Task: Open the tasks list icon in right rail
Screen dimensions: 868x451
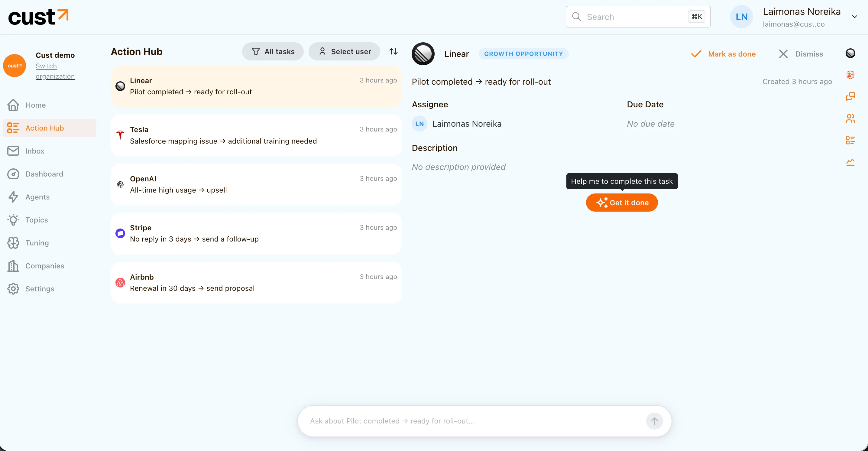Action: 850,140
